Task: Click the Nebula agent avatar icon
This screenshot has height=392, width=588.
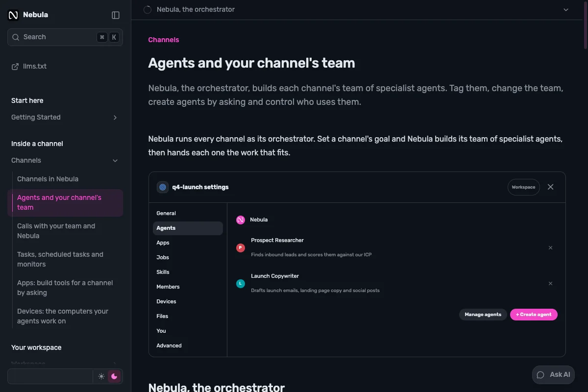Action: pos(241,220)
